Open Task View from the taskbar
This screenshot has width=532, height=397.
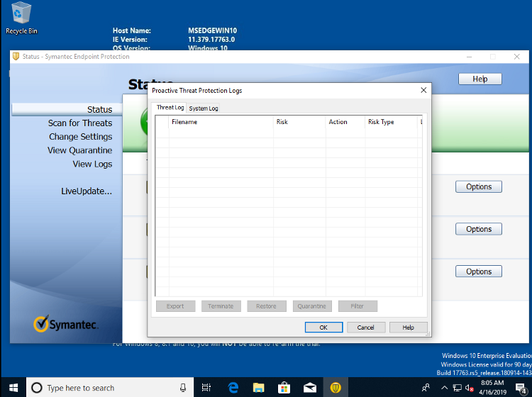pyautogui.click(x=206, y=388)
